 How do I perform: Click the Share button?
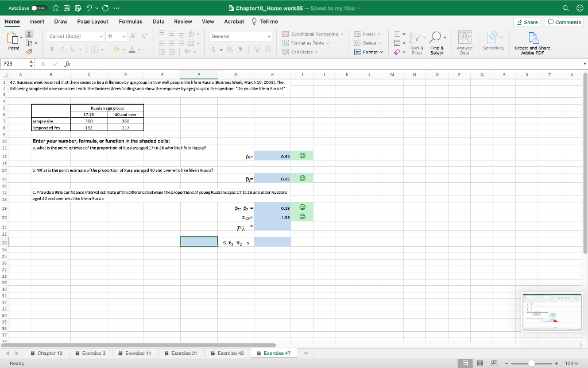527,21
